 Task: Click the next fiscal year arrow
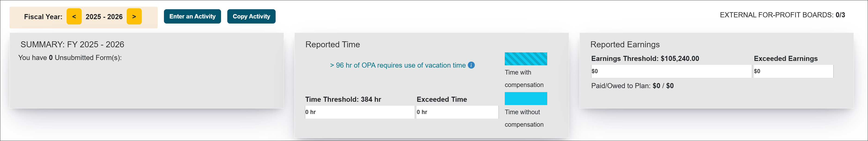tap(134, 16)
